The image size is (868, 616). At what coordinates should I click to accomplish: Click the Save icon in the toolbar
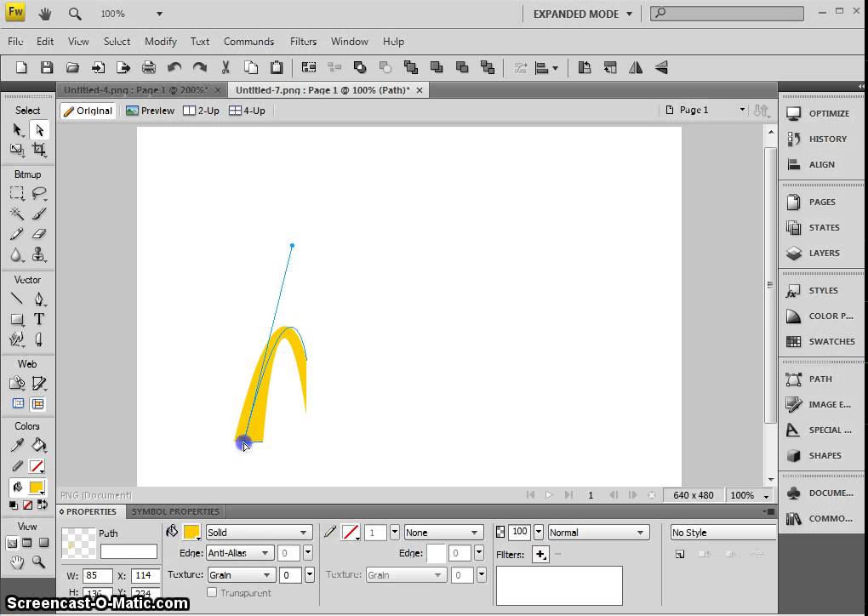click(47, 68)
